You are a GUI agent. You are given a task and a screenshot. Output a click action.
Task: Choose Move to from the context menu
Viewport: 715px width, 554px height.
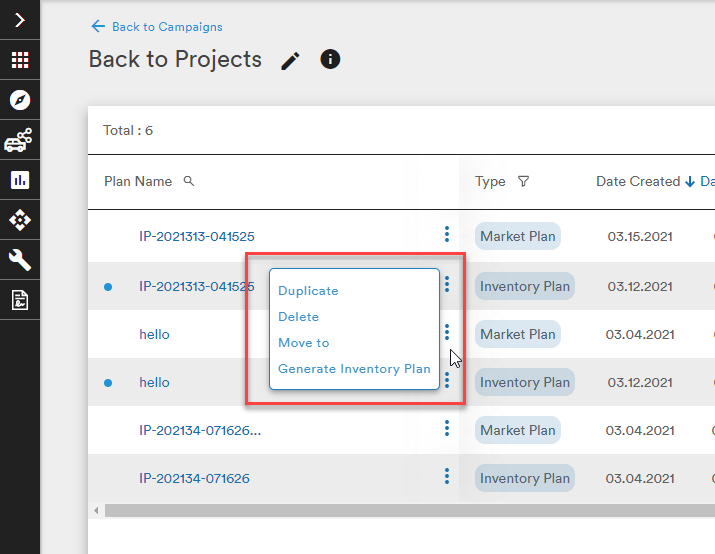[304, 343]
